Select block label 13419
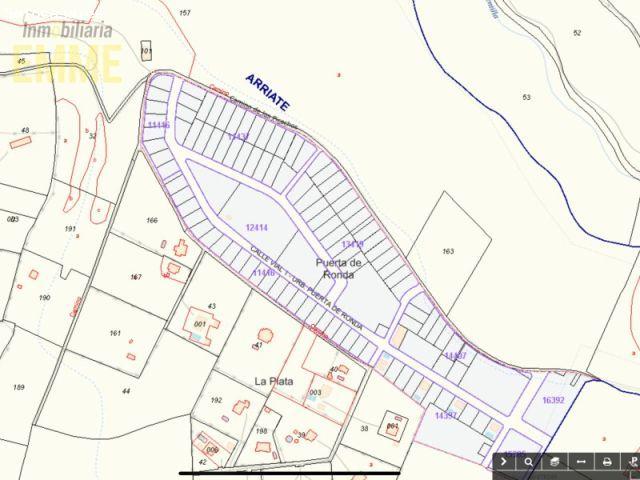Screen dimensions: 640x480 tap(352, 244)
